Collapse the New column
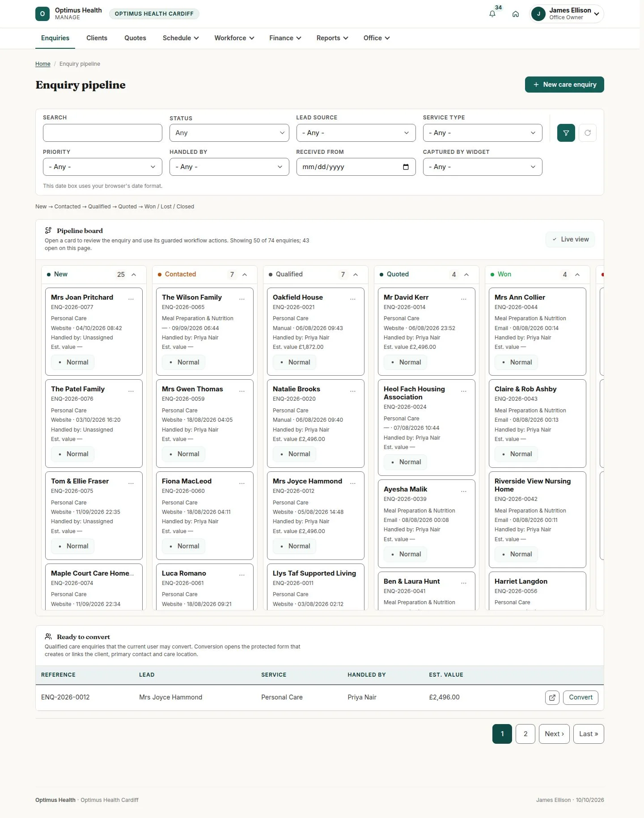 click(134, 275)
